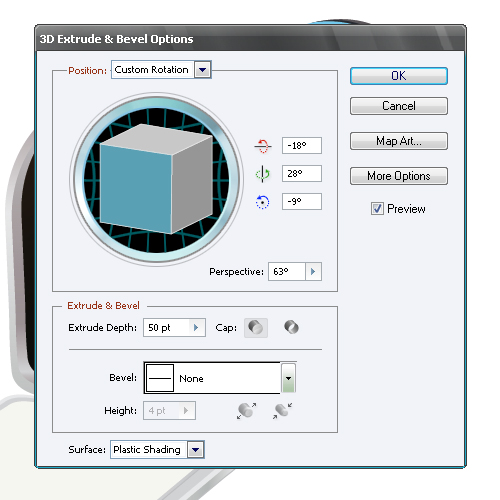The width and height of the screenshot is (500, 500).
Task: Expand the Bevel shape dropdown
Action: pyautogui.click(x=288, y=378)
